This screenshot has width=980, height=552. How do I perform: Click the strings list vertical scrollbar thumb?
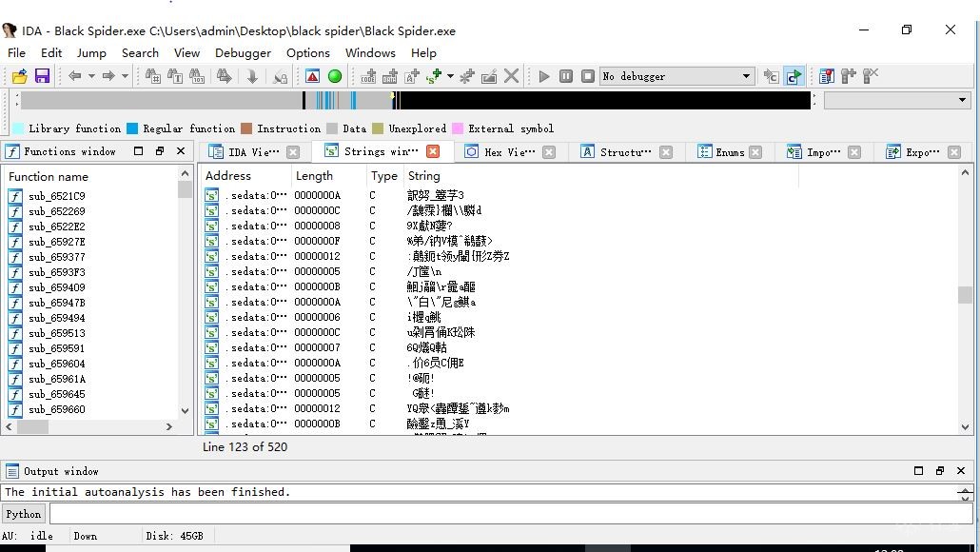click(965, 295)
